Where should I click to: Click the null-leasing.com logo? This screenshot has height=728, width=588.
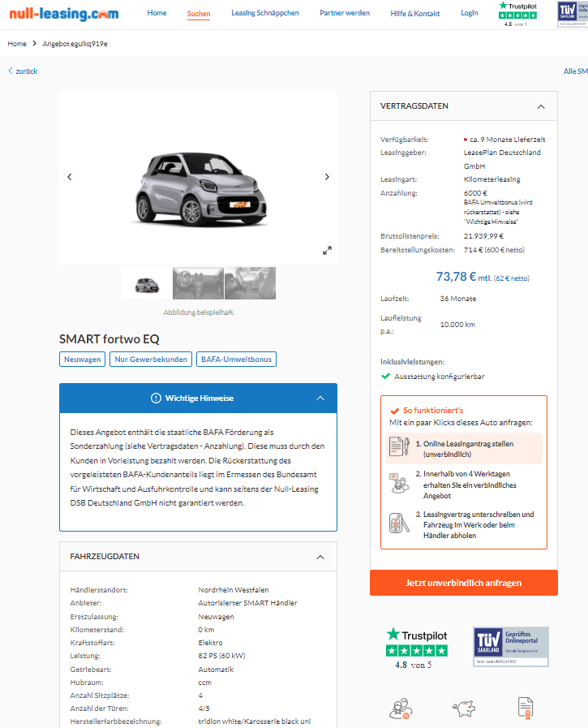pyautogui.click(x=63, y=14)
